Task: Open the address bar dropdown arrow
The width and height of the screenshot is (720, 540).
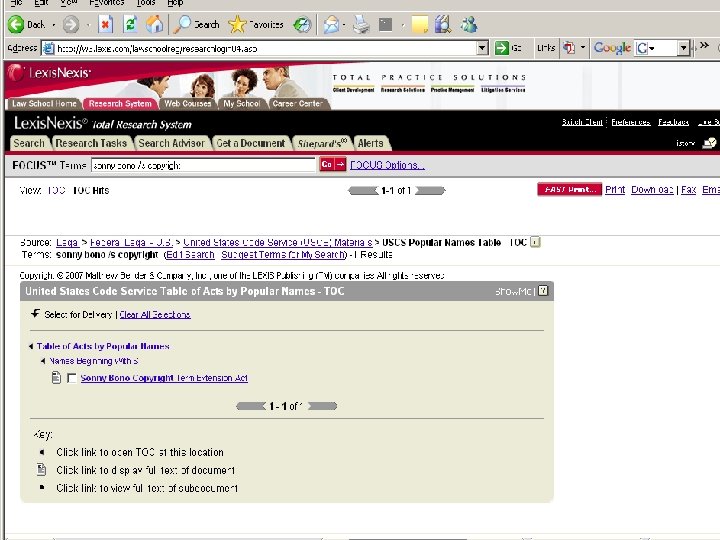Action: click(x=482, y=48)
